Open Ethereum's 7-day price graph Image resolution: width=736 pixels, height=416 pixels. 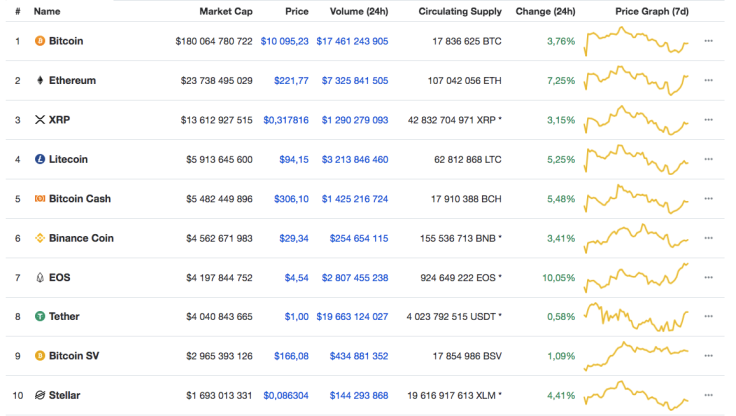point(636,80)
